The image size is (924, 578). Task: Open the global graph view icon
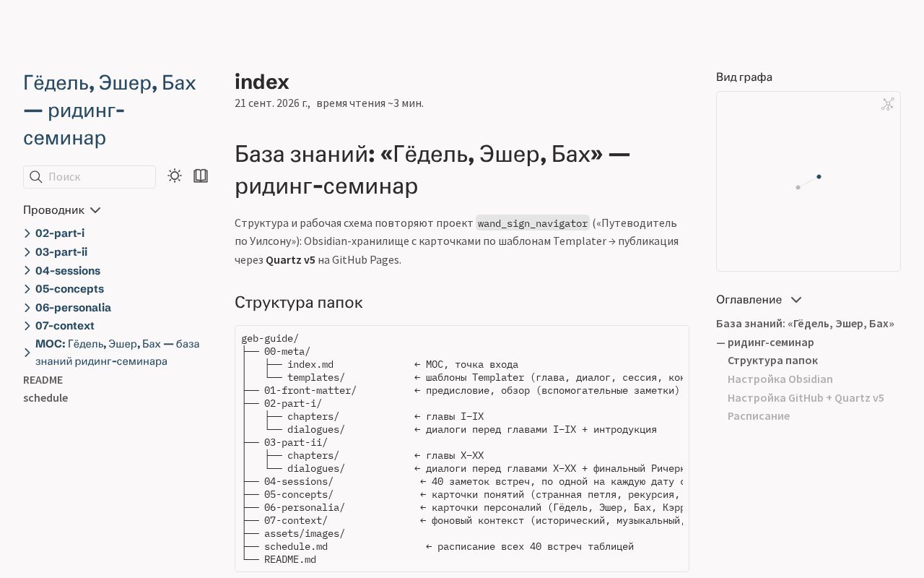click(888, 104)
